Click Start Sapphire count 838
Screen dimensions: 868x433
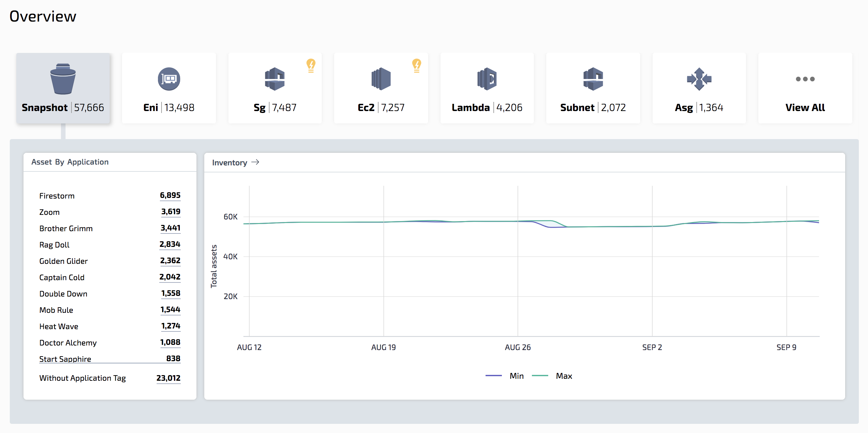pos(173,359)
